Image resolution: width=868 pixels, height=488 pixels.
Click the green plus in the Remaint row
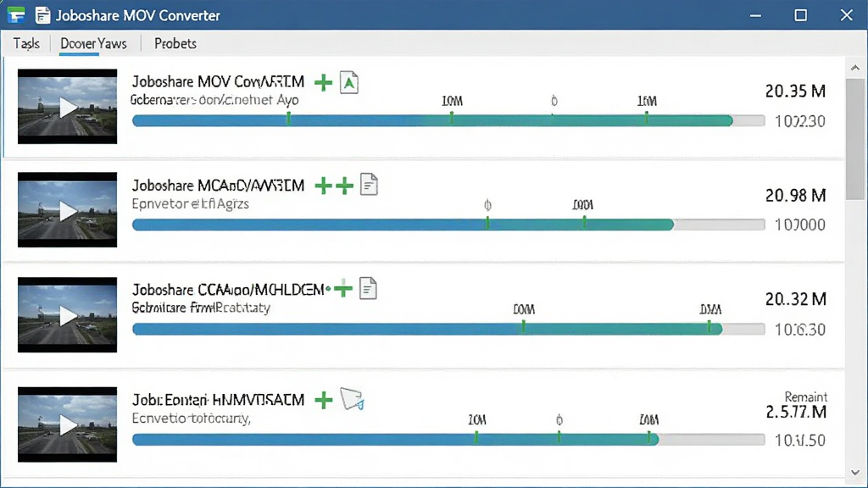pos(323,400)
